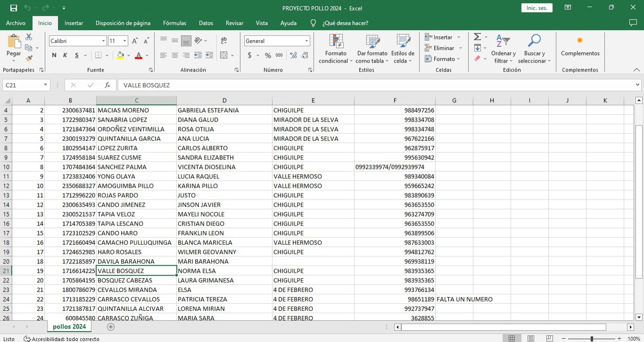
Task: Click the insert function fx icon
Action: click(107, 85)
